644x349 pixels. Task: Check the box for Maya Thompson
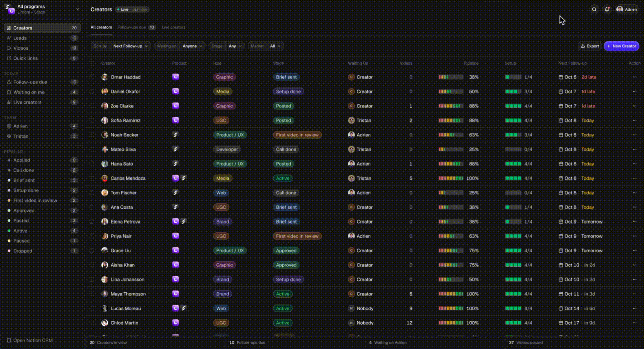pos(92,294)
